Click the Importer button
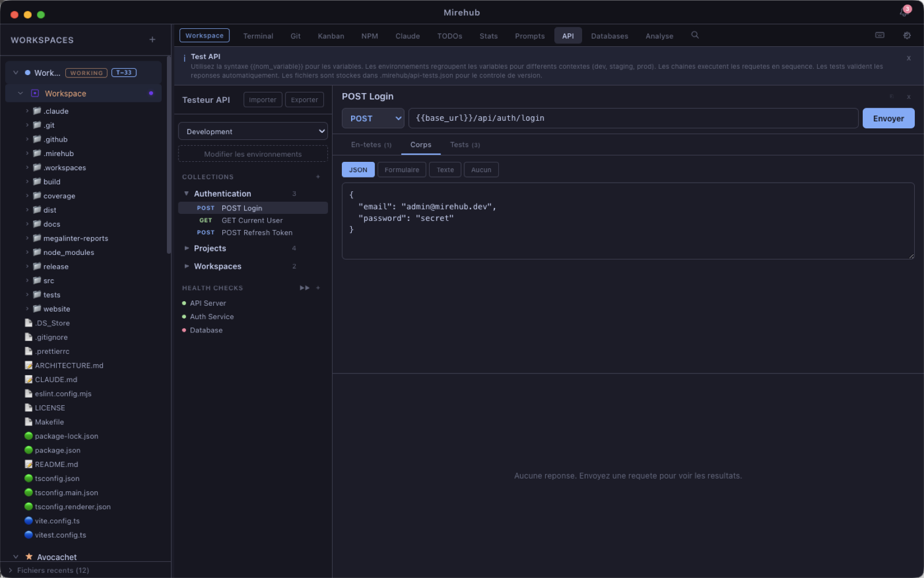This screenshot has width=924, height=578. click(263, 100)
